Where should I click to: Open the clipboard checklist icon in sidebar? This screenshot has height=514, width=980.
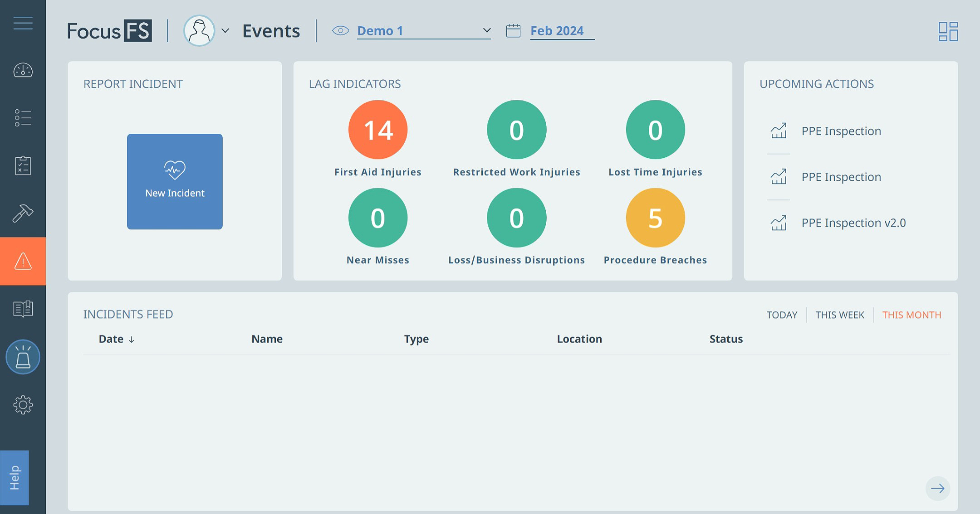[x=23, y=165]
